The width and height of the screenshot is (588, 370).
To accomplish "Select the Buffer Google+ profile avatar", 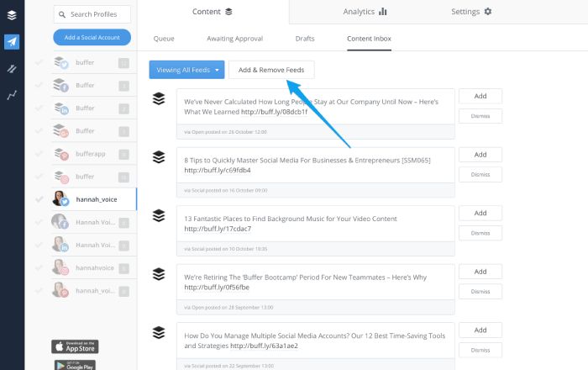I will 60,131.
